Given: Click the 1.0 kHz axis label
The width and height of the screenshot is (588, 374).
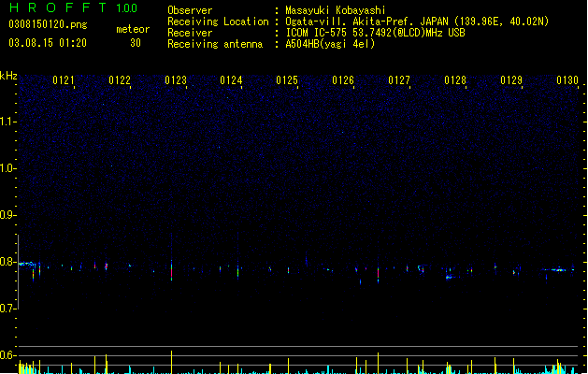Looking at the screenshot, I should [x=7, y=168].
